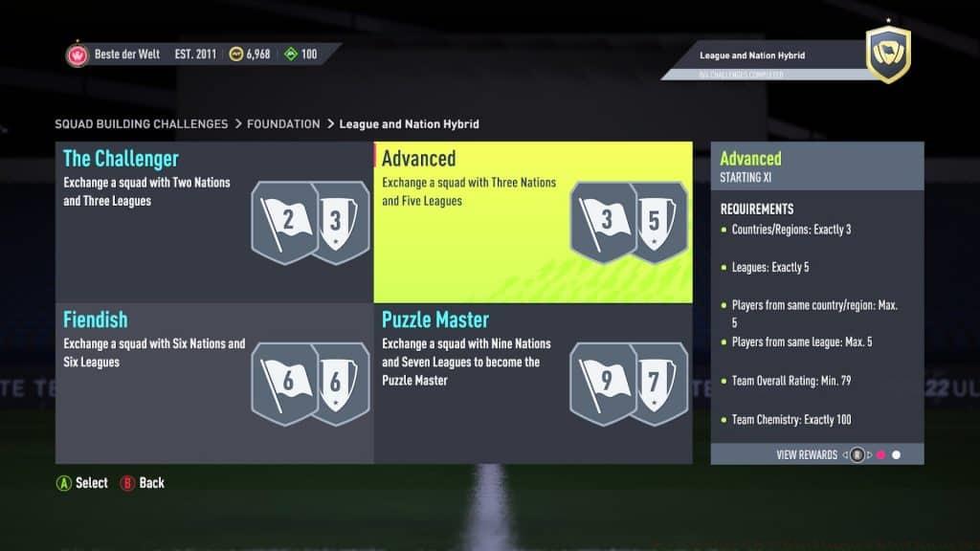
Task: Click the gold League and Nation Hybrid badge
Action: (888, 55)
